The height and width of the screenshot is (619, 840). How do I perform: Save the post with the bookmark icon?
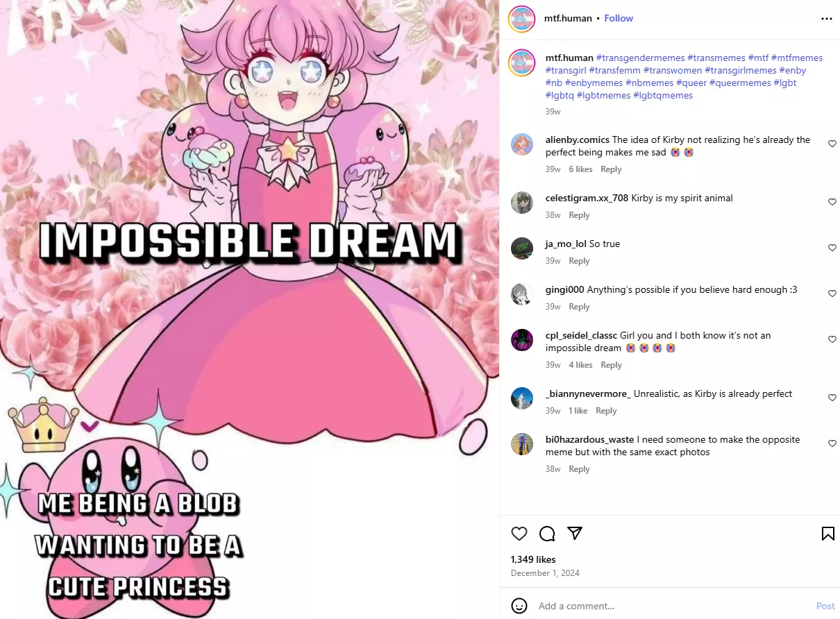(x=828, y=533)
